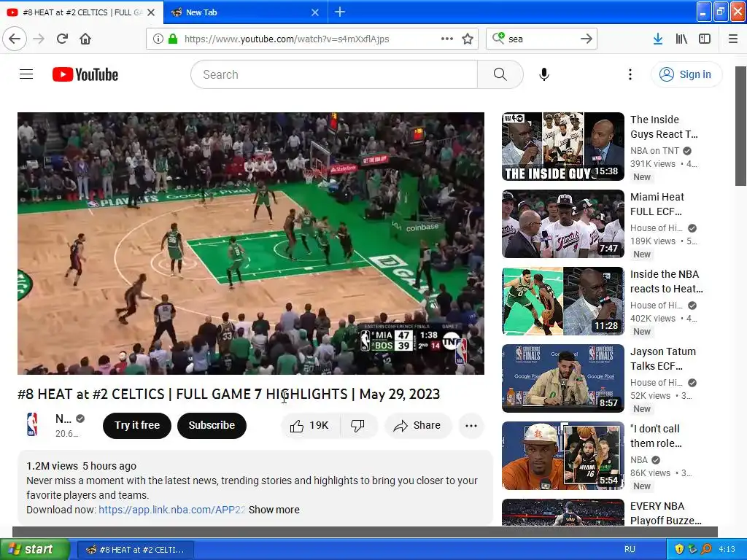Switch to the New Tab tab
The width and height of the screenshot is (747, 560).
245,12
